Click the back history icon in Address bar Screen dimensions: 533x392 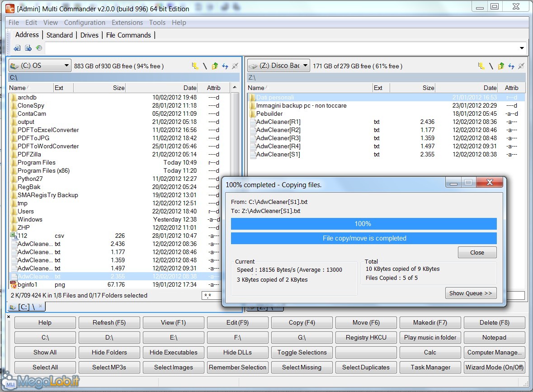[x=17, y=48]
